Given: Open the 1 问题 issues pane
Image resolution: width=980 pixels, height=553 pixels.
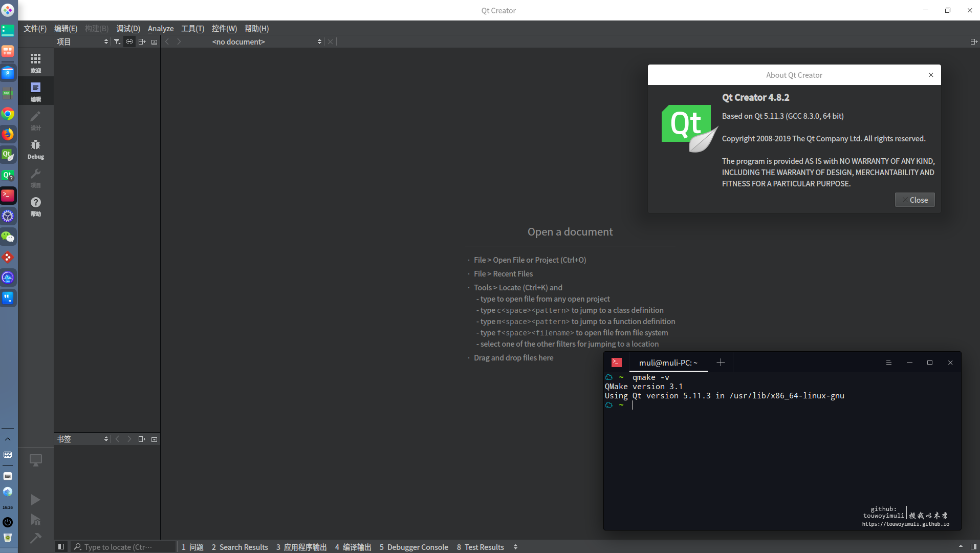Looking at the screenshot, I should pyautogui.click(x=192, y=547).
